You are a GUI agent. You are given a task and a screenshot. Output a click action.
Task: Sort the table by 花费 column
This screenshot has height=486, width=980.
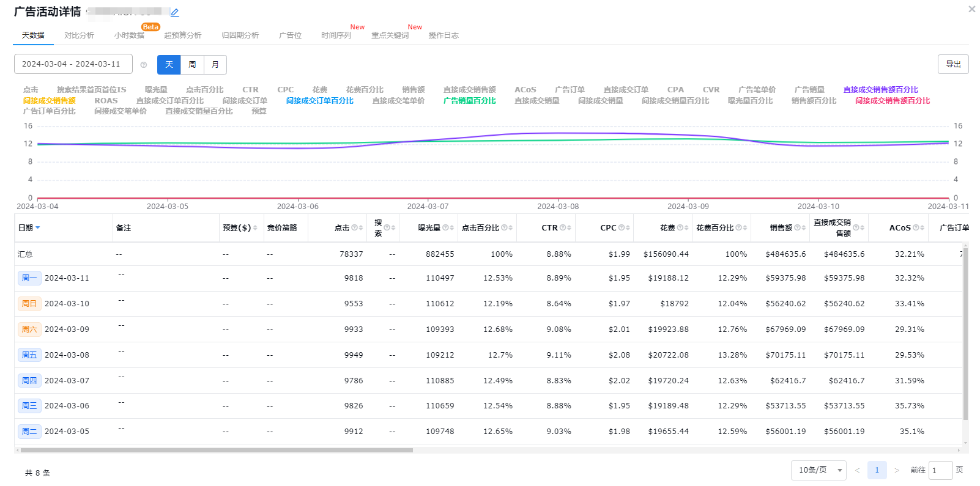coord(686,227)
